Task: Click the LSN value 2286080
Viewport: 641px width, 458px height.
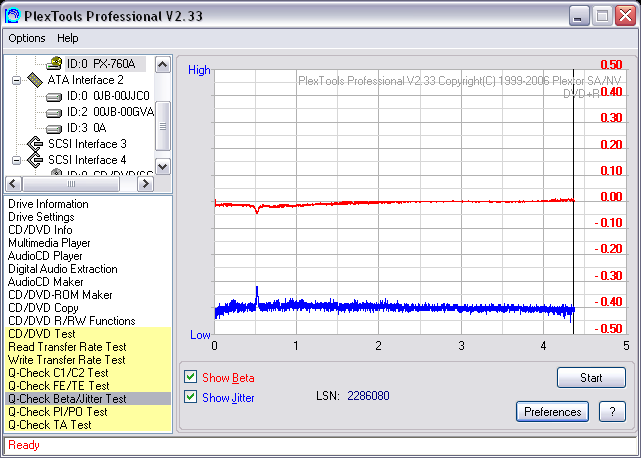Action: (368, 396)
